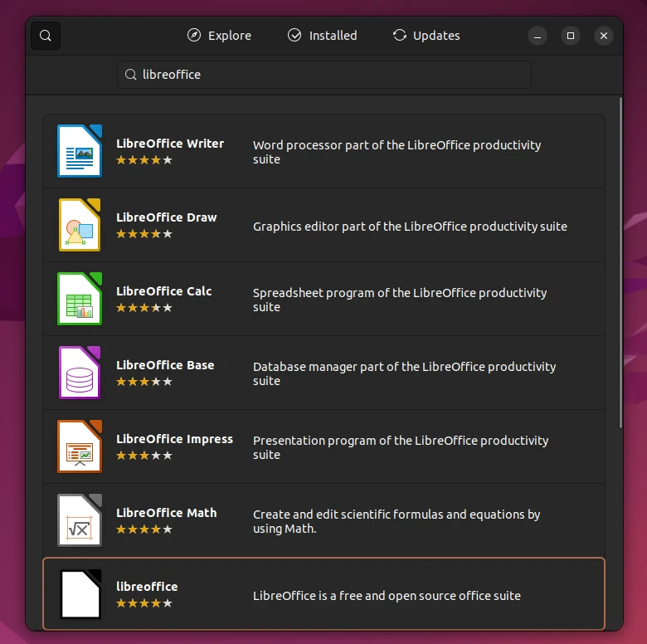This screenshot has height=644, width=647.
Task: Go to the Updates tab
Action: [x=426, y=36]
